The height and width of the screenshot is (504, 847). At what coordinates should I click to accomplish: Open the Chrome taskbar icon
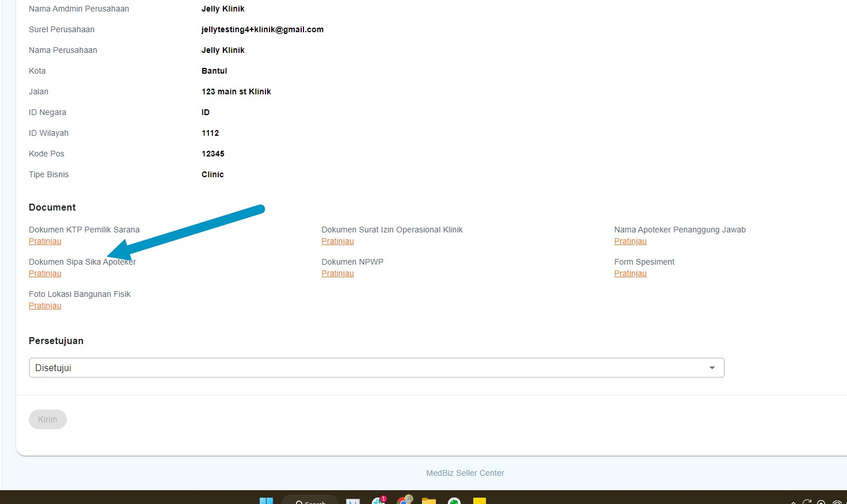[x=405, y=499]
